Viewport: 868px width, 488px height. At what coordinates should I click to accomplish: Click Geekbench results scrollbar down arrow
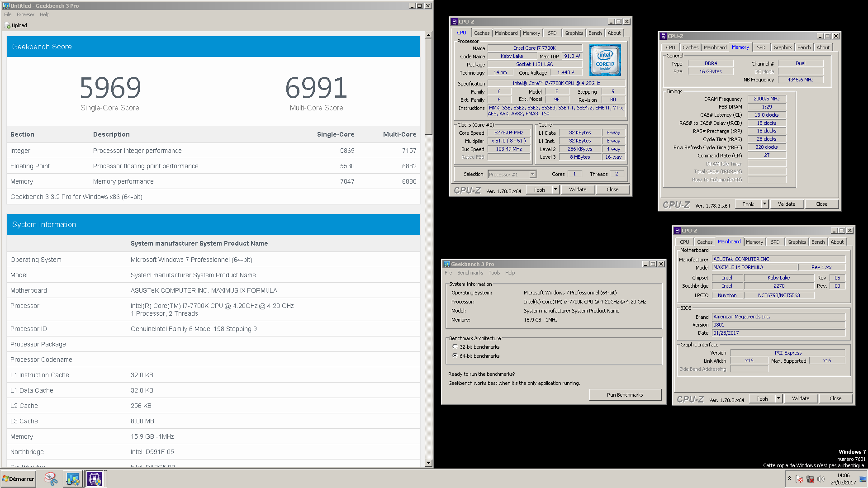429,463
